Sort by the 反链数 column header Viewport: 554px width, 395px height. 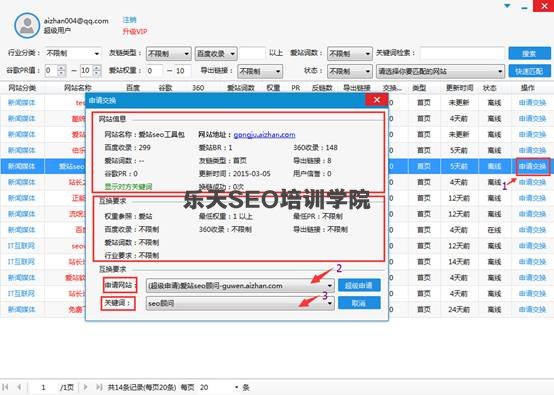322,88
